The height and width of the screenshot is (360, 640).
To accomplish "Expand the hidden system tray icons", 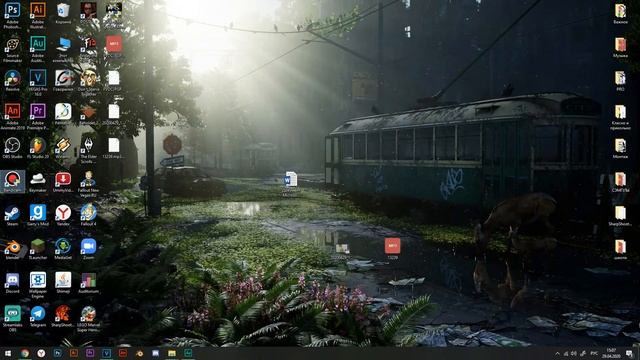I will tap(557, 353).
